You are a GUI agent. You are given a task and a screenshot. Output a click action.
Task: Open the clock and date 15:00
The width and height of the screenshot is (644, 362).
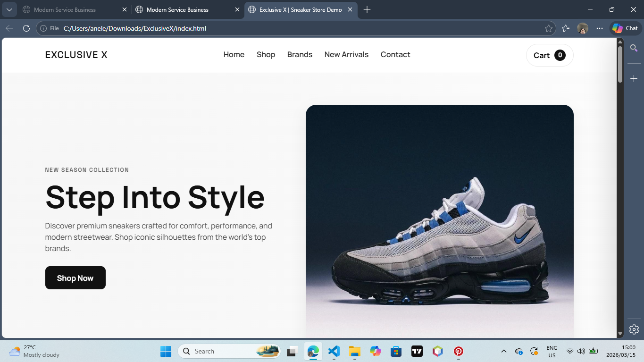click(x=622, y=351)
